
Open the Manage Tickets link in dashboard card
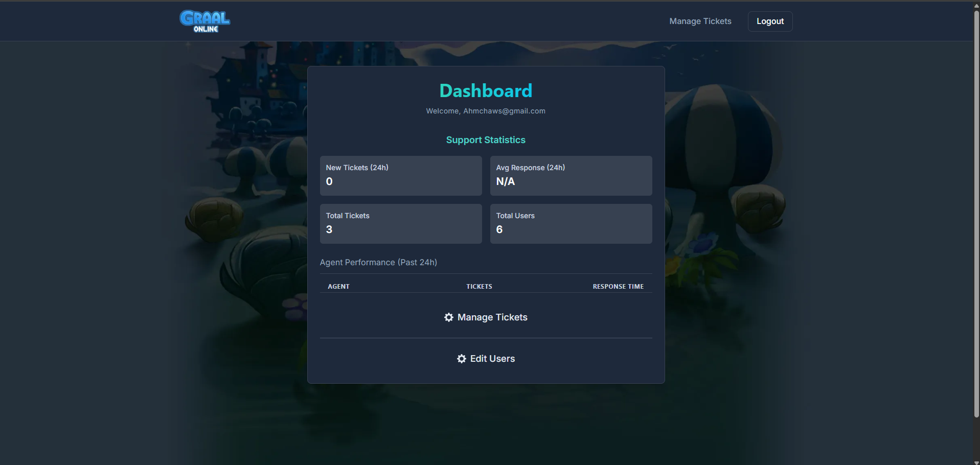(x=486, y=317)
